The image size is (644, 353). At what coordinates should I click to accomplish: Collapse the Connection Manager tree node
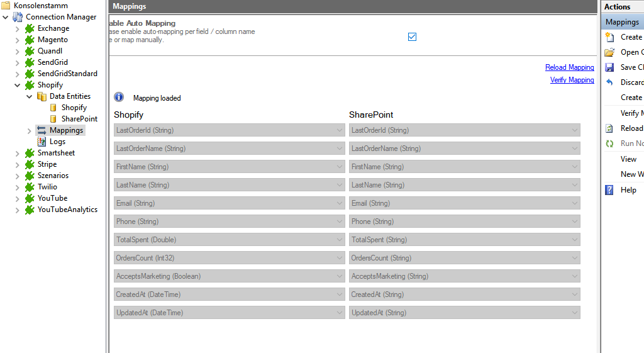click(x=6, y=17)
